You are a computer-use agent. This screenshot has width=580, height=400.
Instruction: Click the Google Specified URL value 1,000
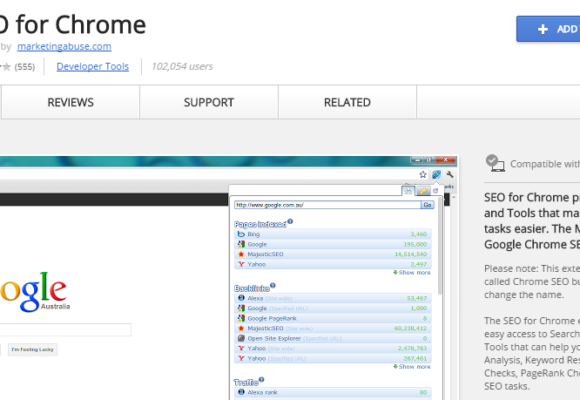(x=418, y=308)
